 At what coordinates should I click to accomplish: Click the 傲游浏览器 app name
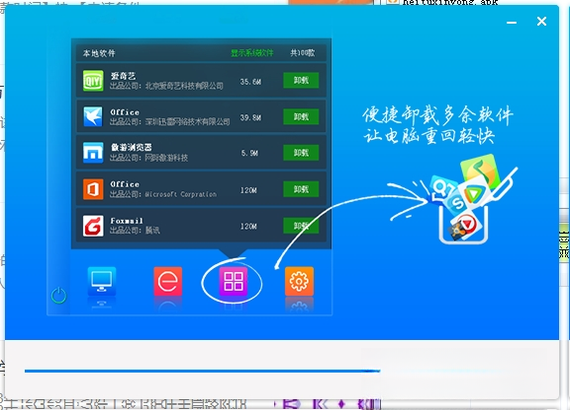pos(131,147)
